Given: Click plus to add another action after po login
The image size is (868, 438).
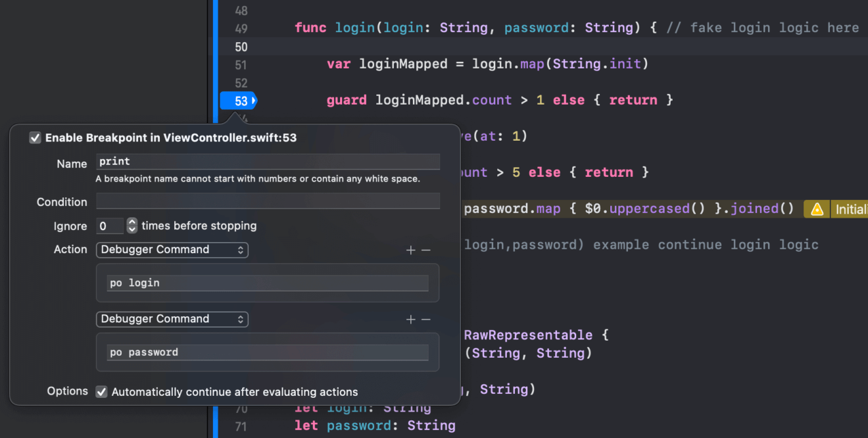Looking at the screenshot, I should point(410,250).
